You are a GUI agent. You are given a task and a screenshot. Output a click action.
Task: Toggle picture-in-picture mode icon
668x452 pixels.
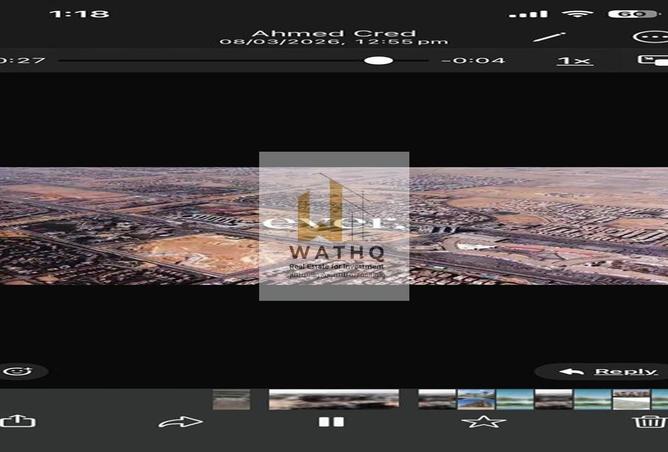click(650, 60)
